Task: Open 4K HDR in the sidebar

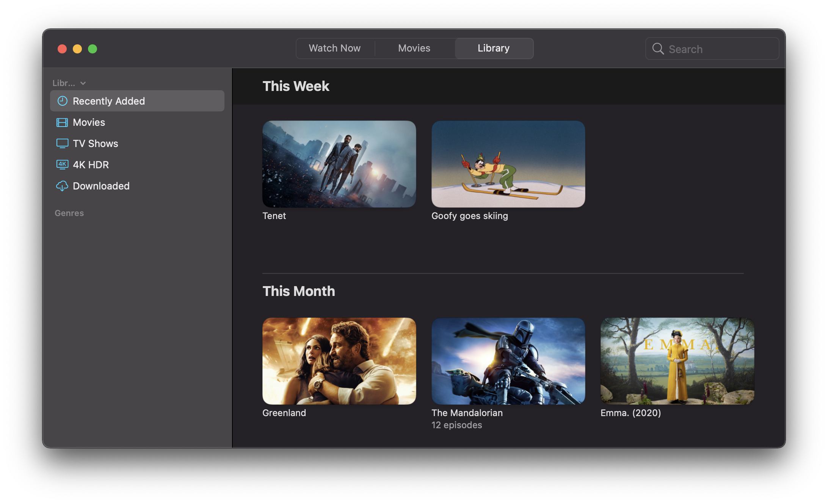Action: point(137,165)
